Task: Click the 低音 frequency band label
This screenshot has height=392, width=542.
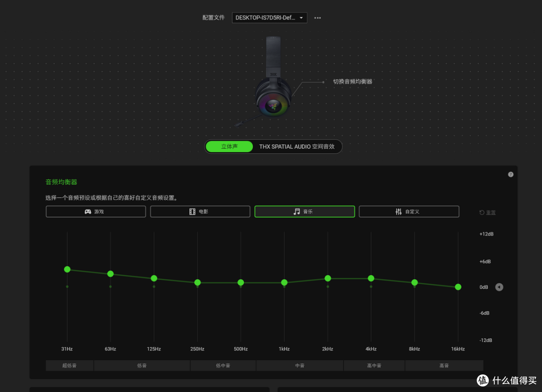Action: pos(142,365)
